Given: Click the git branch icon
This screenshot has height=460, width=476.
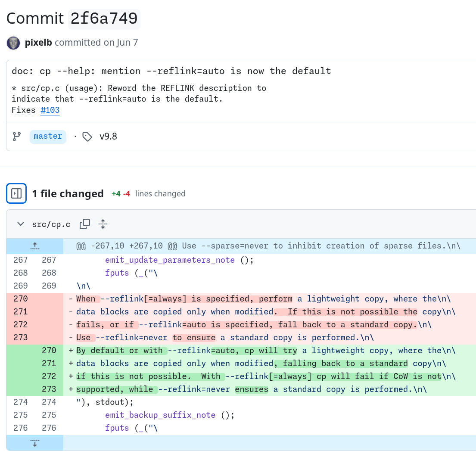Looking at the screenshot, I should [17, 137].
